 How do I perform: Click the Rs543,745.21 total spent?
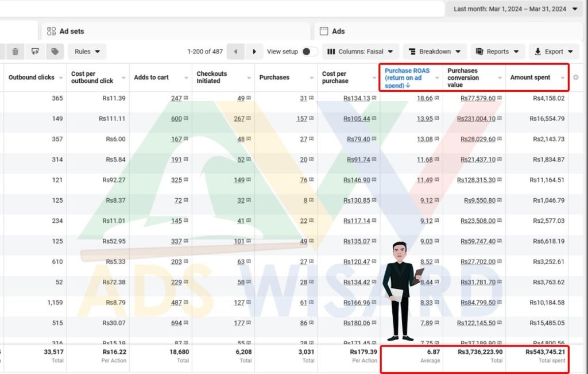point(545,352)
